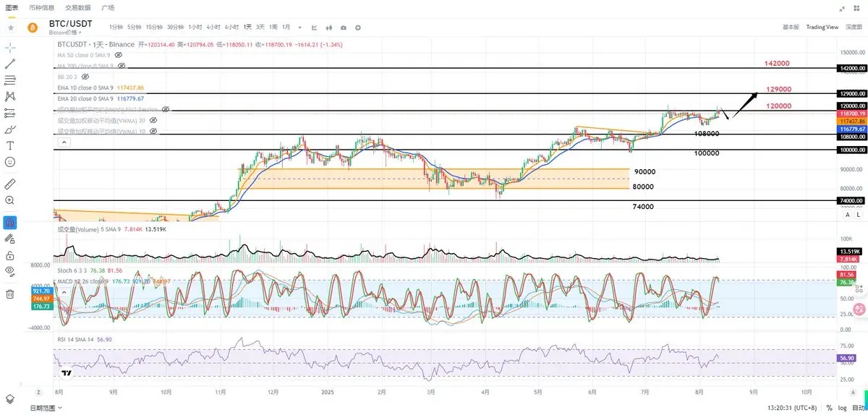The height and width of the screenshot is (415, 868).
Task: Select the 深度图 depth chart view
Action: (x=854, y=27)
